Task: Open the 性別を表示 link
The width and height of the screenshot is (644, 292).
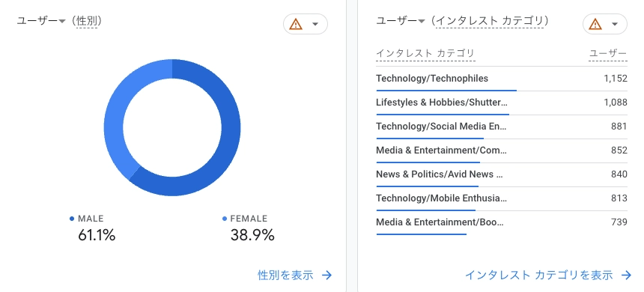Action: point(285,276)
